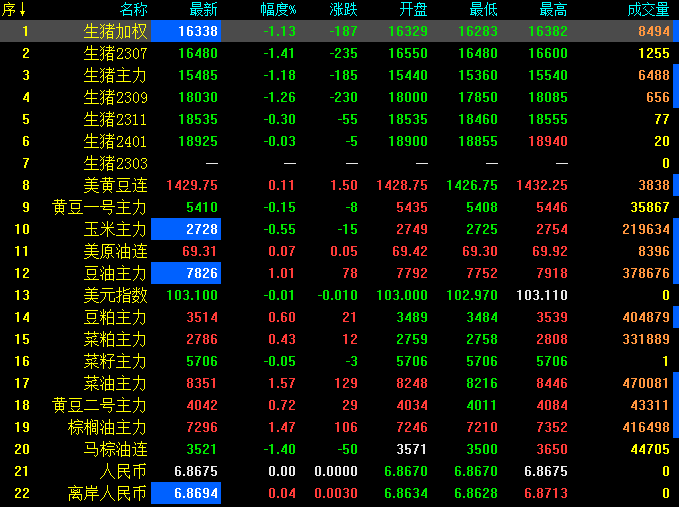Click the 开盘 column header
This screenshot has height=507, width=679.
pos(413,10)
